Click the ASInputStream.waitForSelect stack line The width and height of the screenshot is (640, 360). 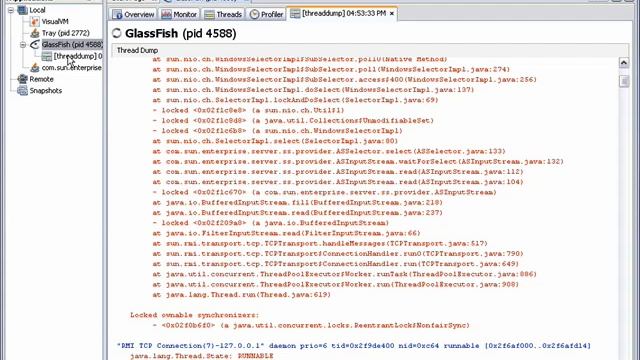(358, 161)
